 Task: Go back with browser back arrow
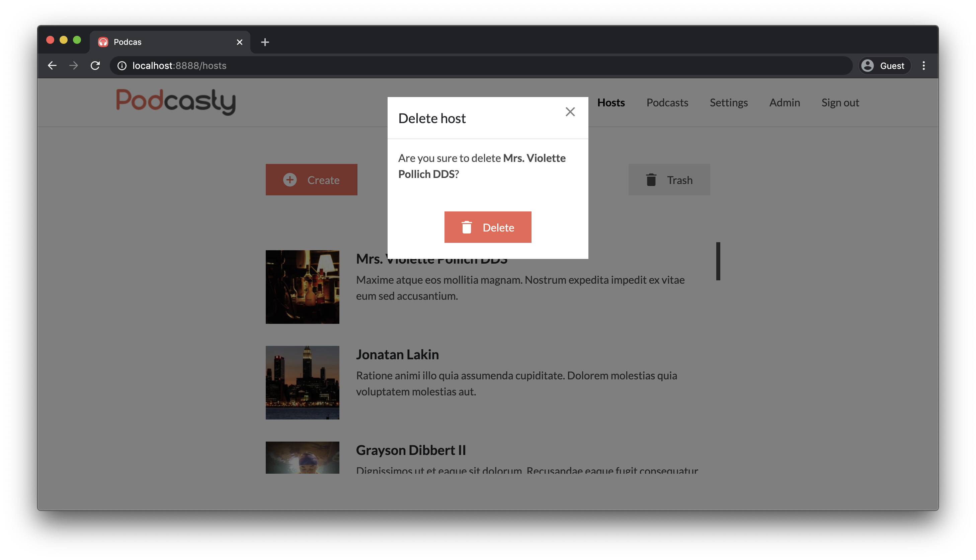click(52, 66)
